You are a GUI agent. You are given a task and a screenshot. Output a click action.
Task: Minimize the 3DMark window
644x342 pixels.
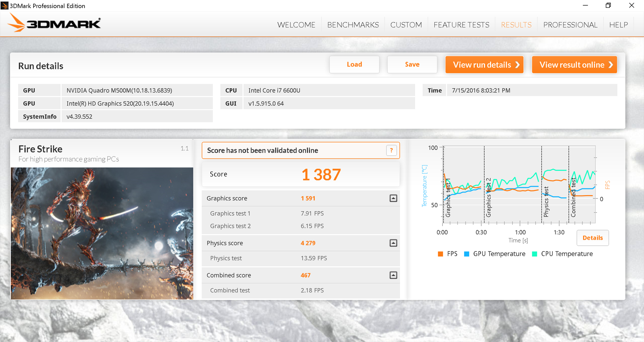point(585,5)
